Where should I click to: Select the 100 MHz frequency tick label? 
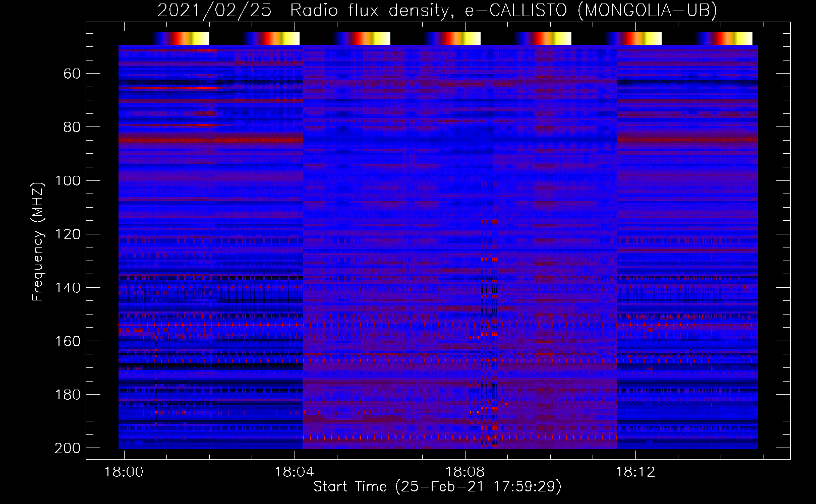[x=68, y=180]
